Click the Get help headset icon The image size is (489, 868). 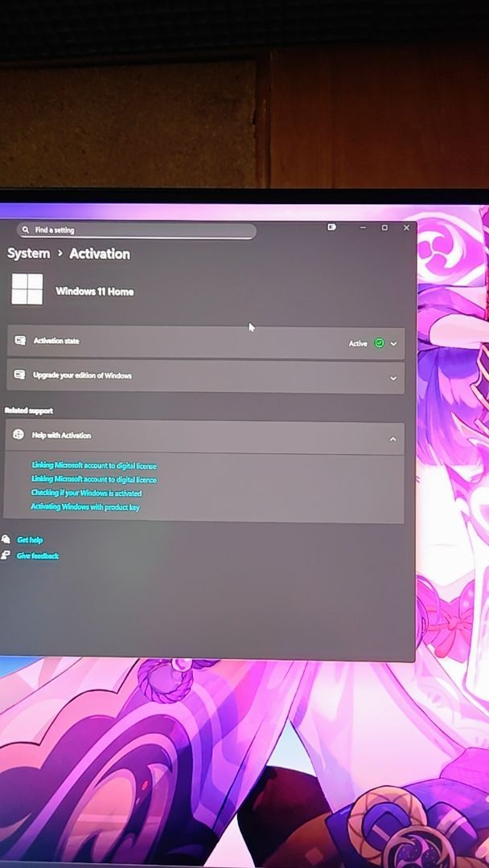[x=6, y=539]
